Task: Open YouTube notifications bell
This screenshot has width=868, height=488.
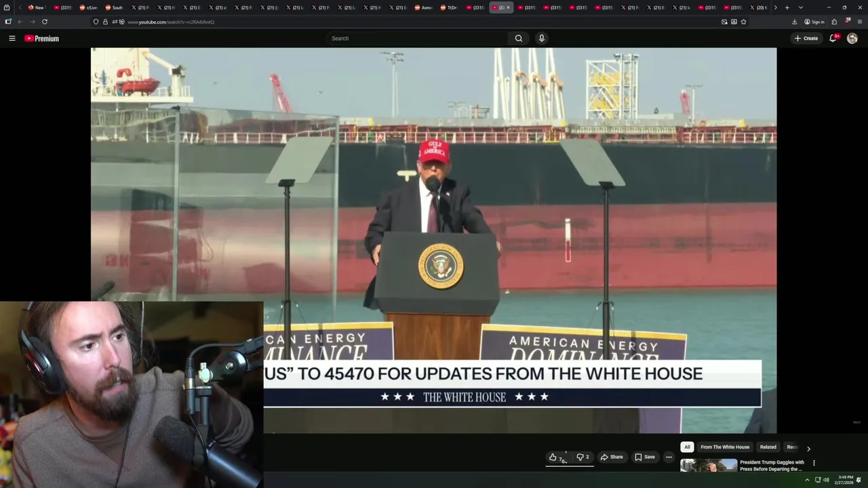Action: point(833,39)
